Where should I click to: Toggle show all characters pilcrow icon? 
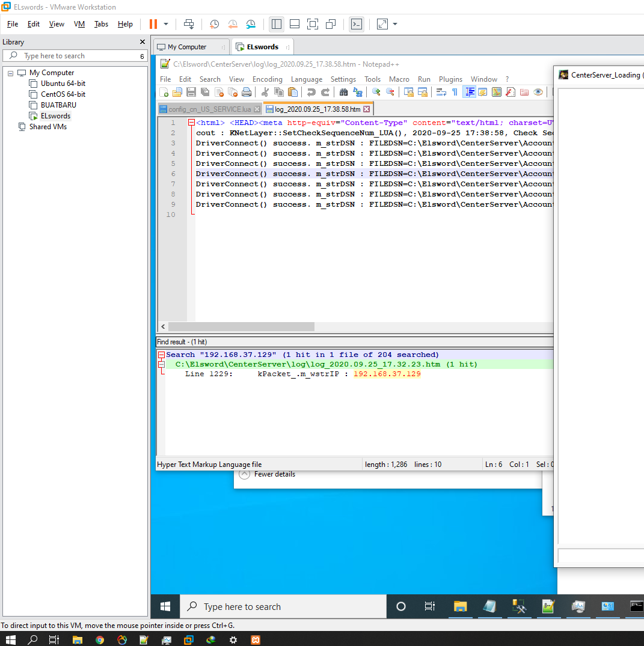tap(455, 93)
